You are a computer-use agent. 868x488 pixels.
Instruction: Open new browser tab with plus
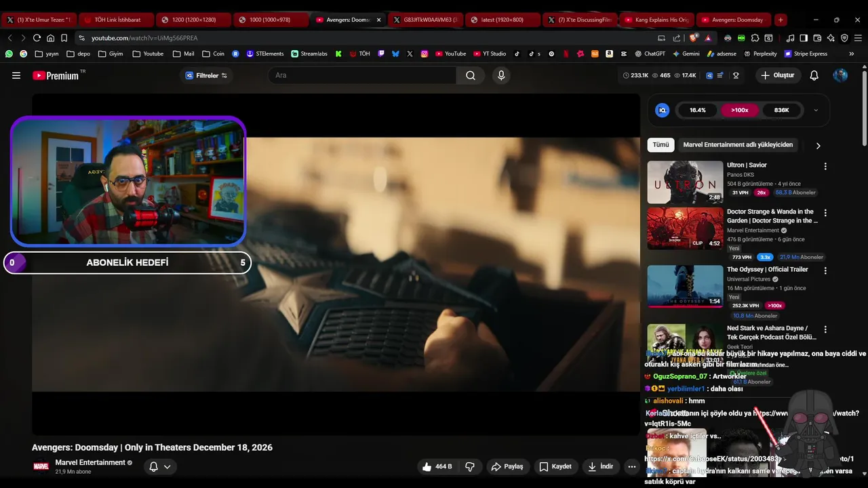click(781, 20)
